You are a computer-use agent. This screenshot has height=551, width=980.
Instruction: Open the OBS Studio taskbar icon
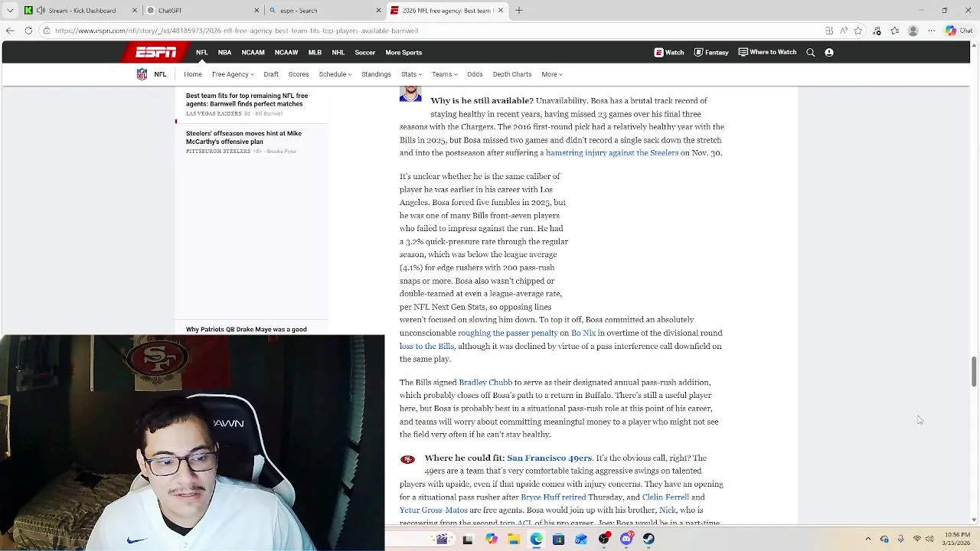click(x=603, y=539)
